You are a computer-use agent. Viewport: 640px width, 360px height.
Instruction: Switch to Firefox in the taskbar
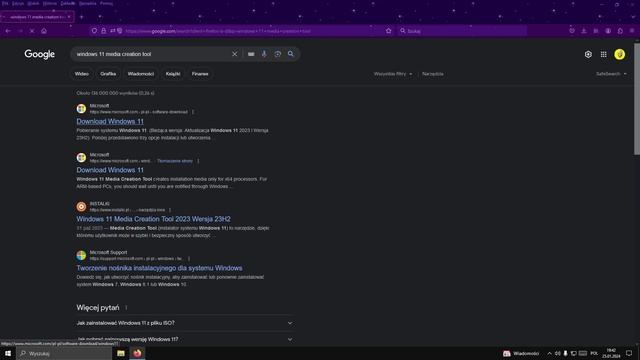coord(137,353)
